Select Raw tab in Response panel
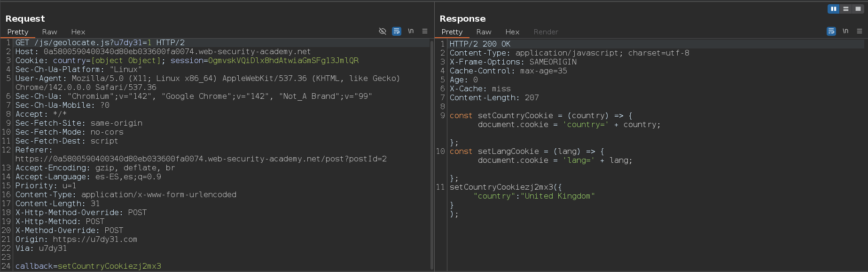The height and width of the screenshot is (272, 868). (484, 32)
